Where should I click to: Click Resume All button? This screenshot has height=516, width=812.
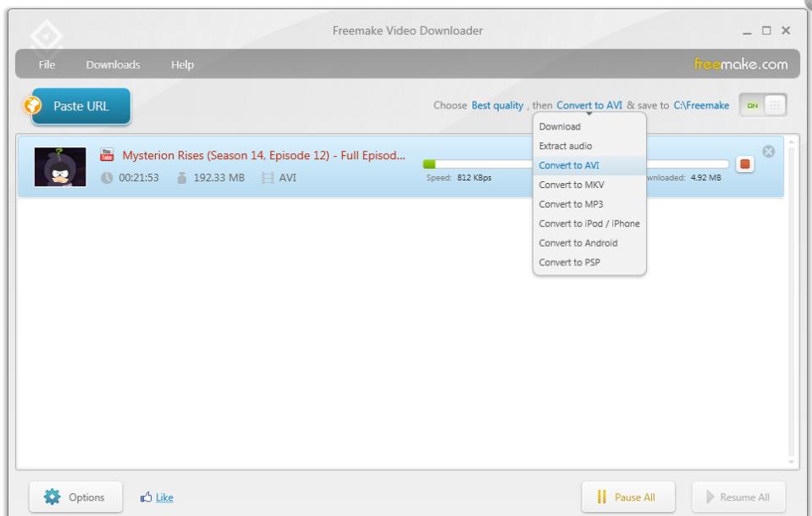738,497
